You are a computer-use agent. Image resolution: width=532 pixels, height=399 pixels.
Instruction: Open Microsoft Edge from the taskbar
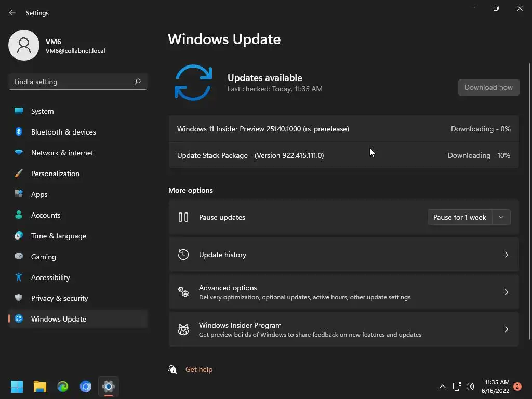(x=63, y=387)
